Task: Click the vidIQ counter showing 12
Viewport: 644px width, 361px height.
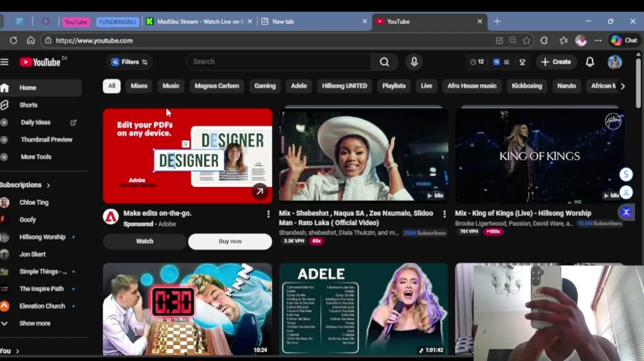Action: [477, 62]
